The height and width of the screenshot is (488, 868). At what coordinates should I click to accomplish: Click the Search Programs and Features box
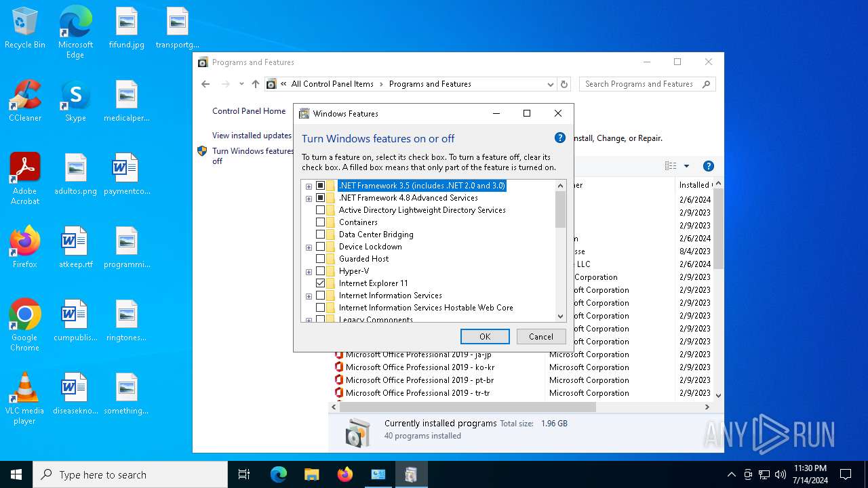point(639,84)
